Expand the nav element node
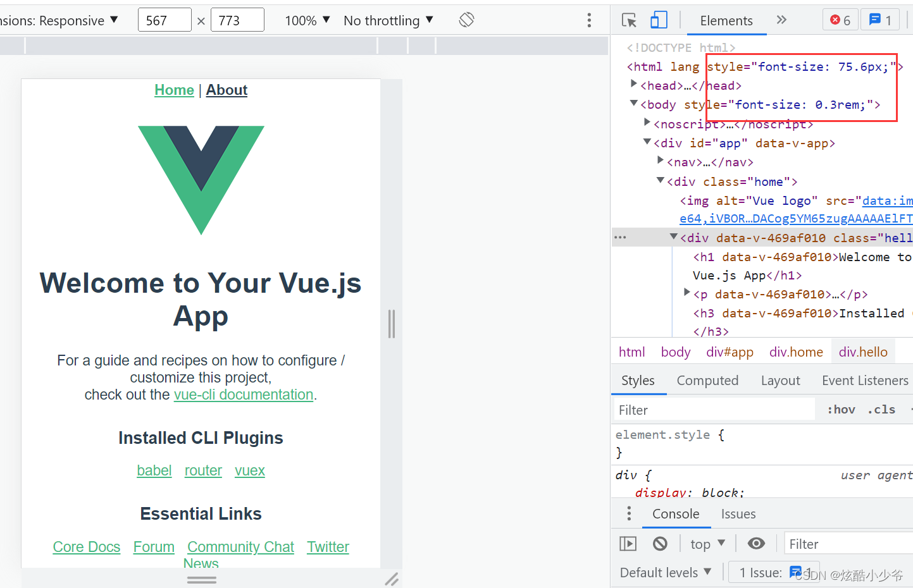This screenshot has width=913, height=588. [661, 161]
